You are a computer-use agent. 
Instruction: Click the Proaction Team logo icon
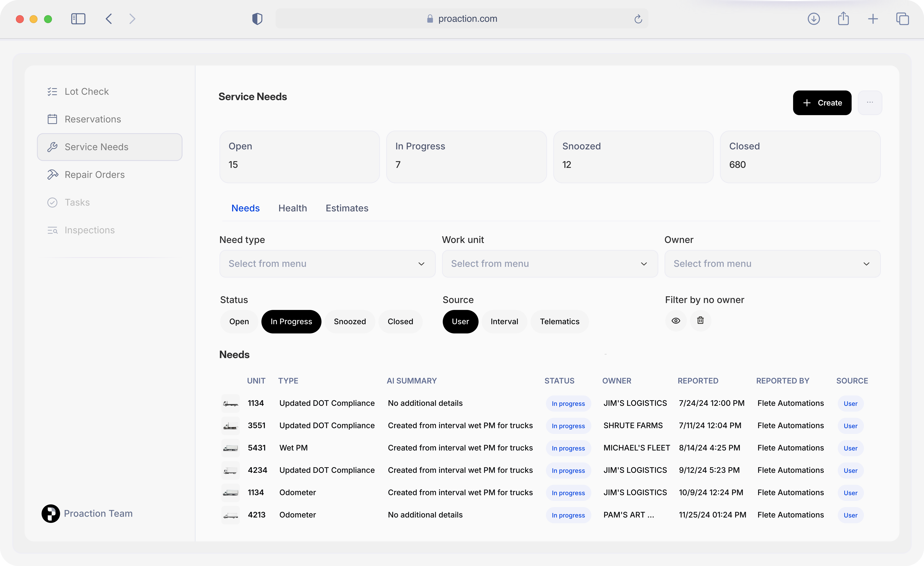click(51, 513)
